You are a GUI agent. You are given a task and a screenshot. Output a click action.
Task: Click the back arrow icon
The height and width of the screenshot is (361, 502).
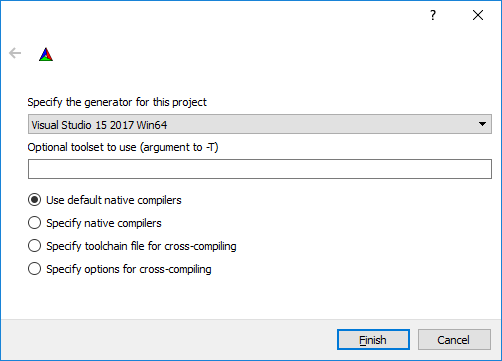click(x=15, y=53)
